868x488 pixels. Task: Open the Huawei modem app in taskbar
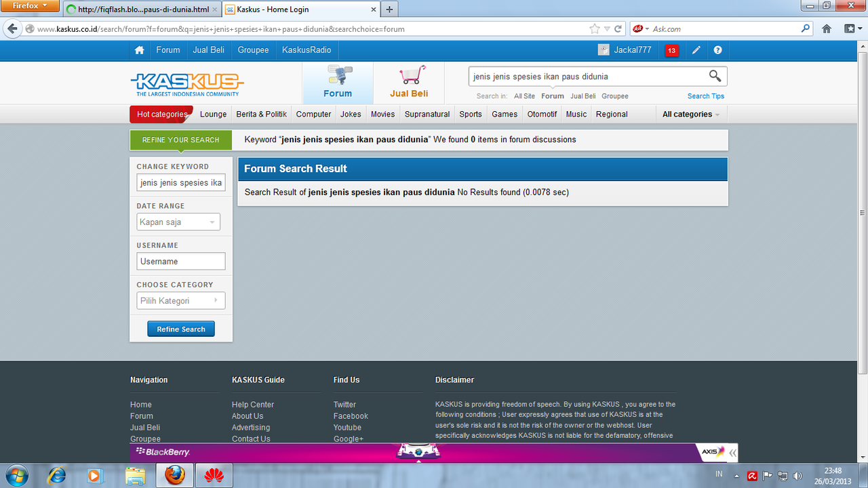coord(214,476)
